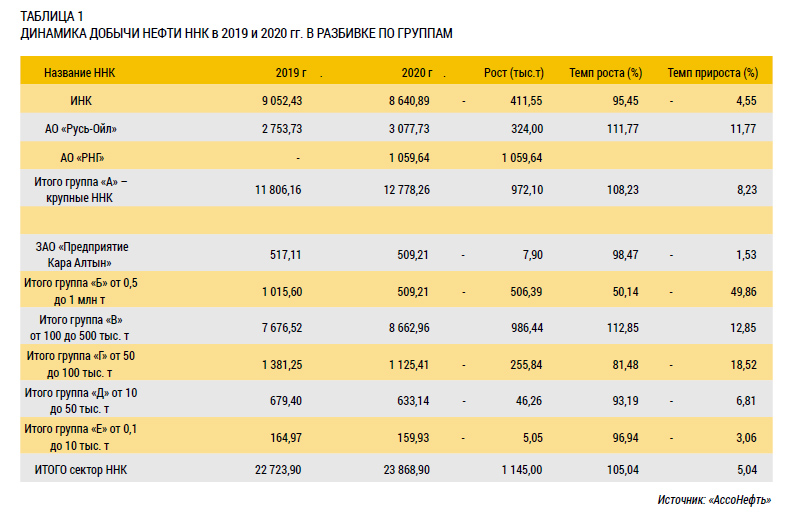The image size is (794, 512).
Task: Select the value '22 723,90'
Action: point(278,470)
